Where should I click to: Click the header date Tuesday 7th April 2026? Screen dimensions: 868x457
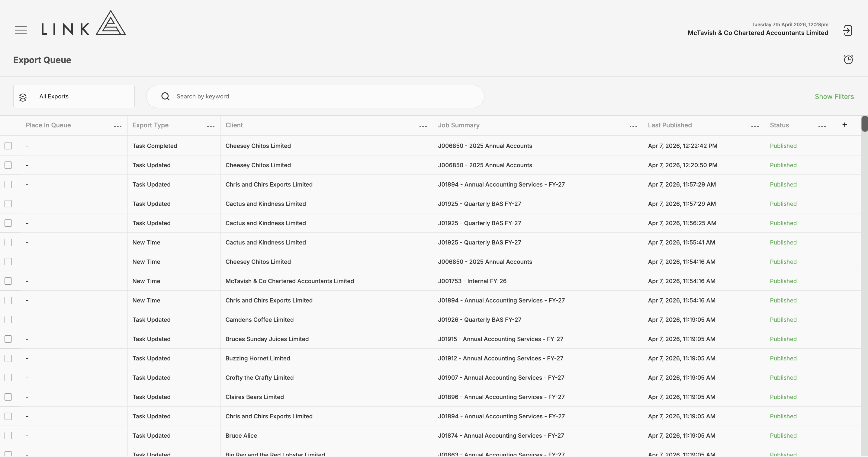point(790,24)
